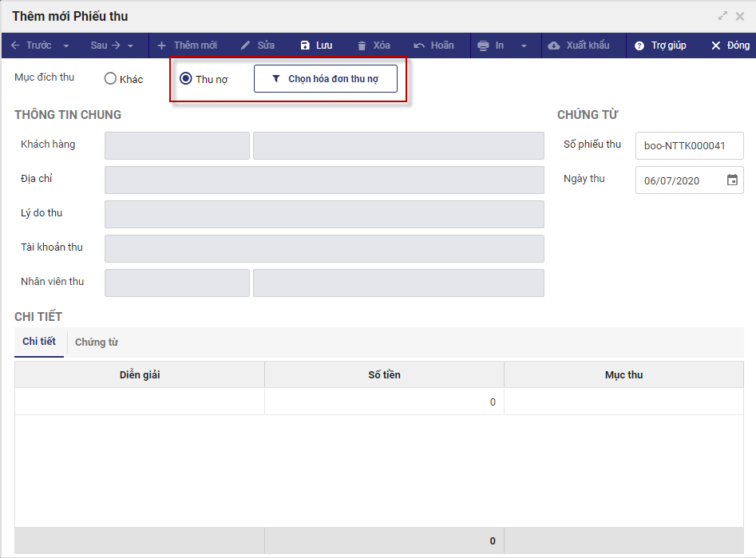Click the Khách hàng code field
This screenshot has width=756, height=558.
click(x=177, y=145)
